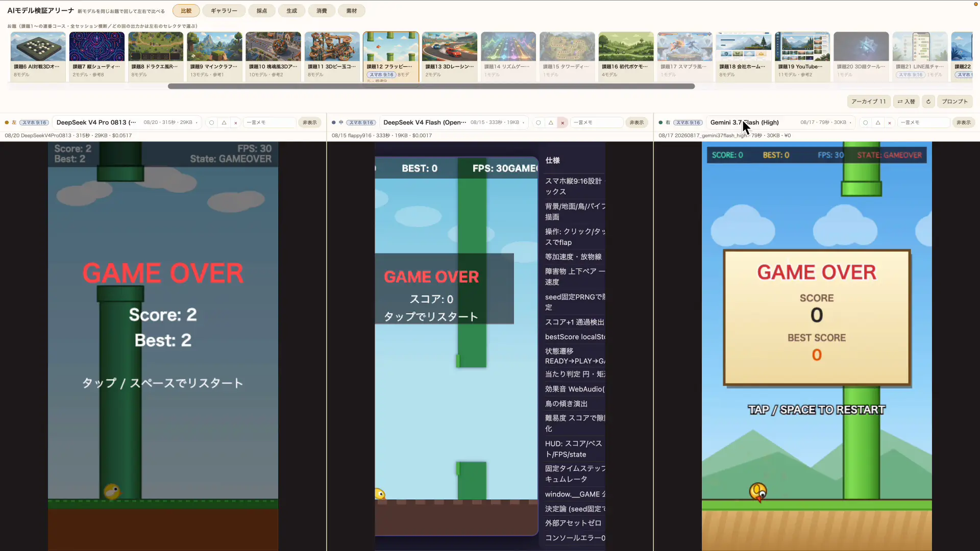
Task: Click the 08/20 DeepSeekV4Pro0813 info line
Action: pos(68,136)
